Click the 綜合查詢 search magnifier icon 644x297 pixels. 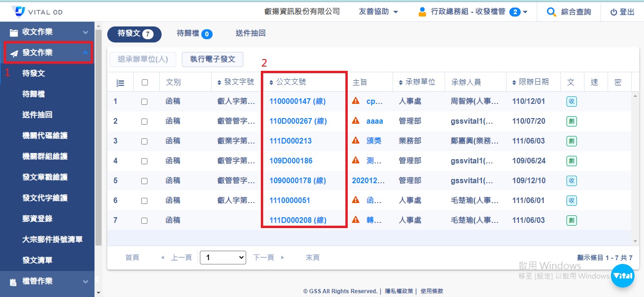(x=551, y=12)
